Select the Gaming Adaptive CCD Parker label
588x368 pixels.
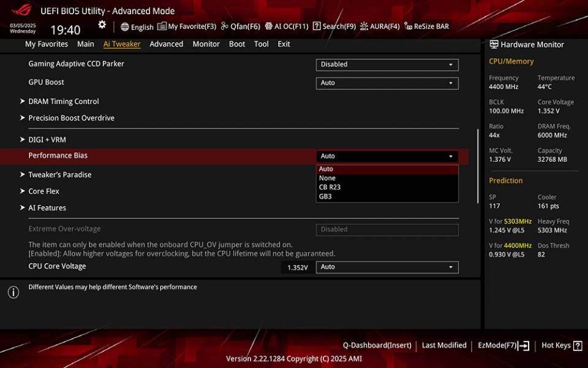(76, 64)
